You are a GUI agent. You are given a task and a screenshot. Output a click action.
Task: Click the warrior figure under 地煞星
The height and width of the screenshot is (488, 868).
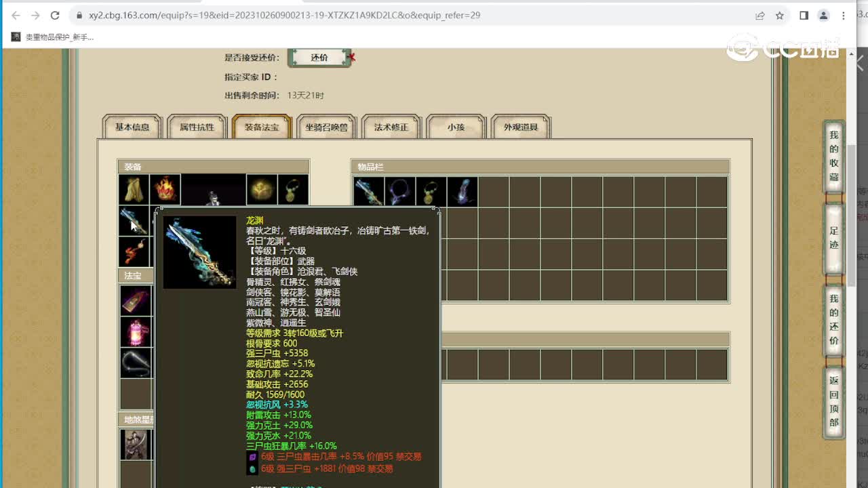click(x=136, y=444)
